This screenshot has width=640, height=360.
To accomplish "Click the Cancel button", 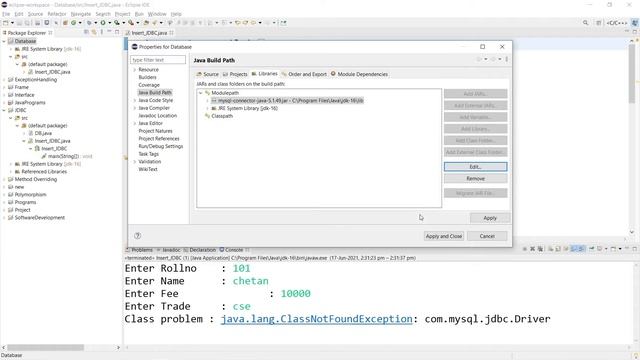I will [487, 236].
